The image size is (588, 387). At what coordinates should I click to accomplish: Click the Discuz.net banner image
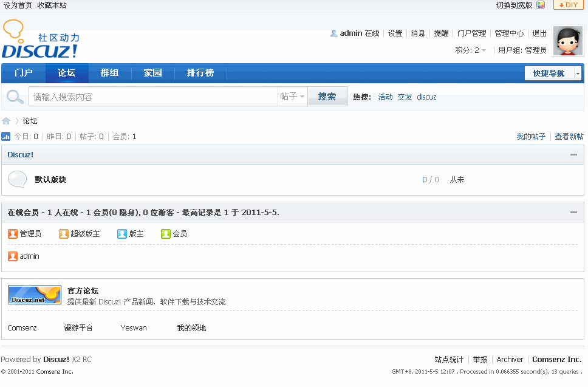click(x=35, y=295)
